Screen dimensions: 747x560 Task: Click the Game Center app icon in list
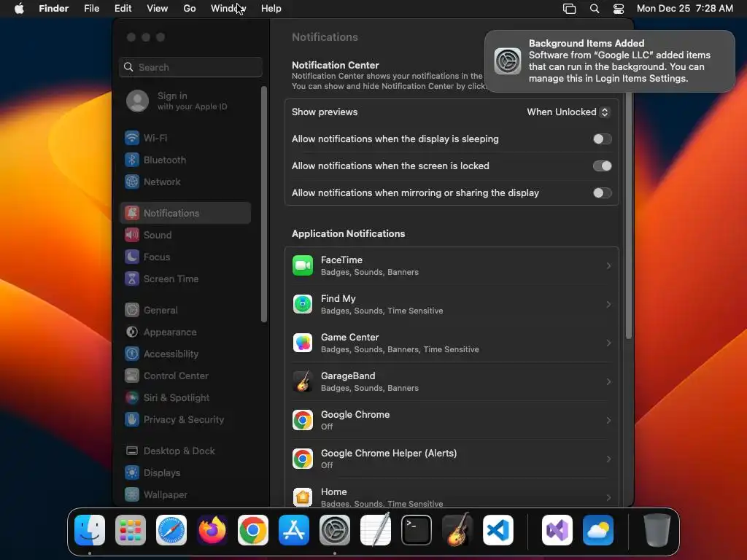[303, 343]
